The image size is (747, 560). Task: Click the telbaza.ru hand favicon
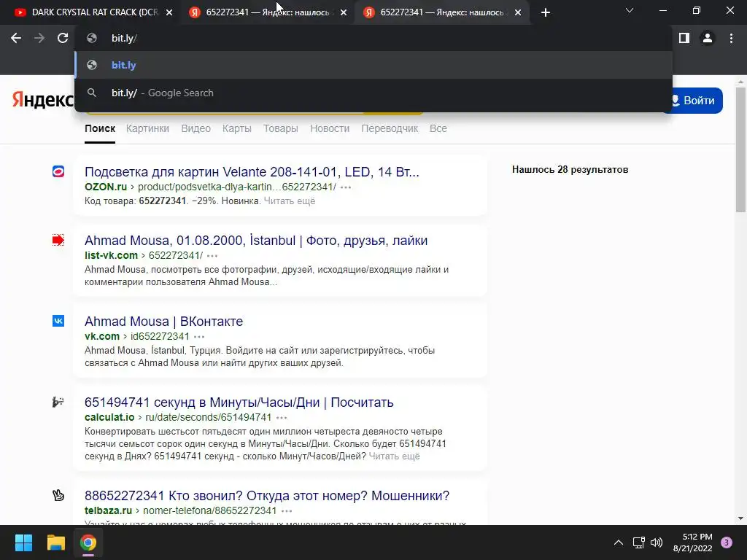[x=58, y=495]
